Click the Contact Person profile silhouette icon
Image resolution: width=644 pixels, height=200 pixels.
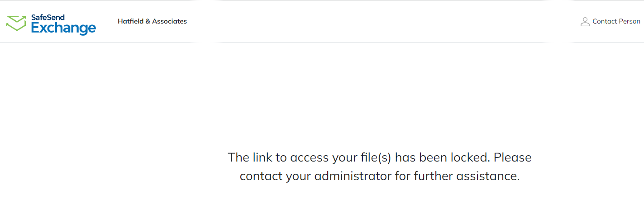click(585, 22)
